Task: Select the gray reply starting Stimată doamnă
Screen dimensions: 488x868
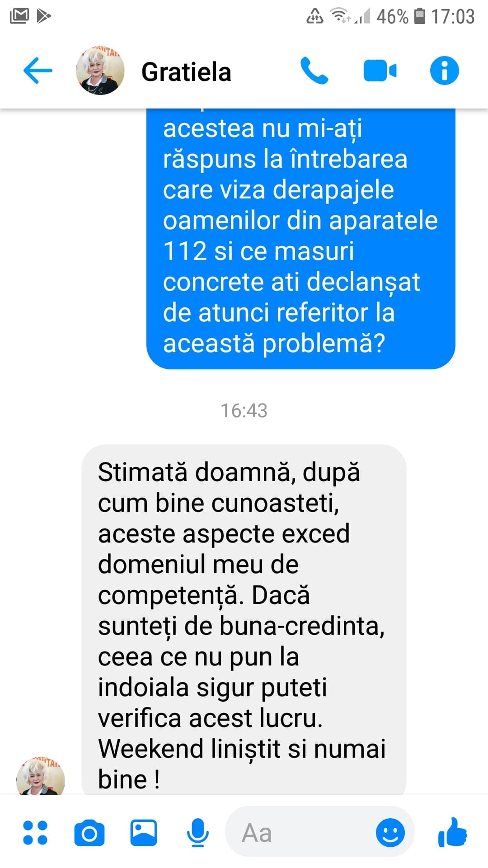Action: coord(244,619)
